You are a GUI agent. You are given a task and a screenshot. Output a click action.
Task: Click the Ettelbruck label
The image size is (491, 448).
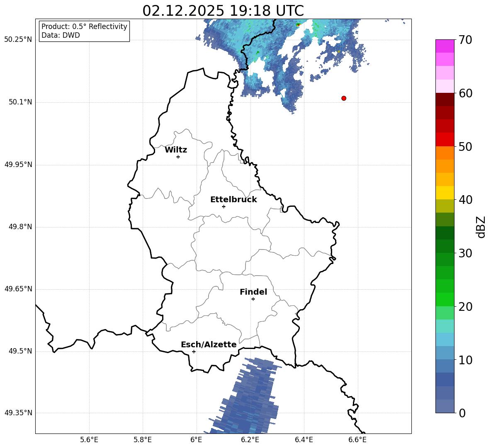pyautogui.click(x=233, y=200)
